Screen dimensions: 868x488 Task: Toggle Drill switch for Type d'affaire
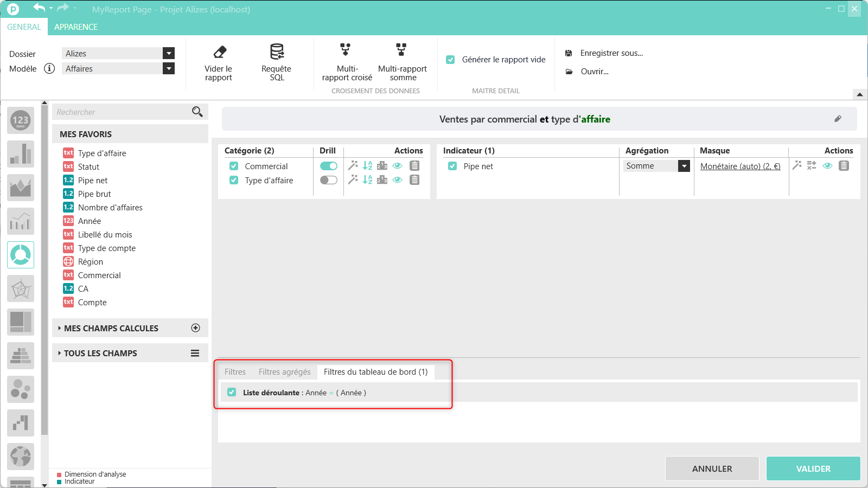[x=328, y=180]
